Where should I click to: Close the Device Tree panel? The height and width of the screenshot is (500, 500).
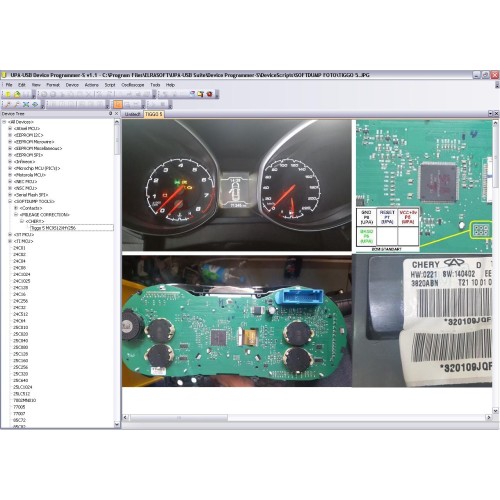116,114
